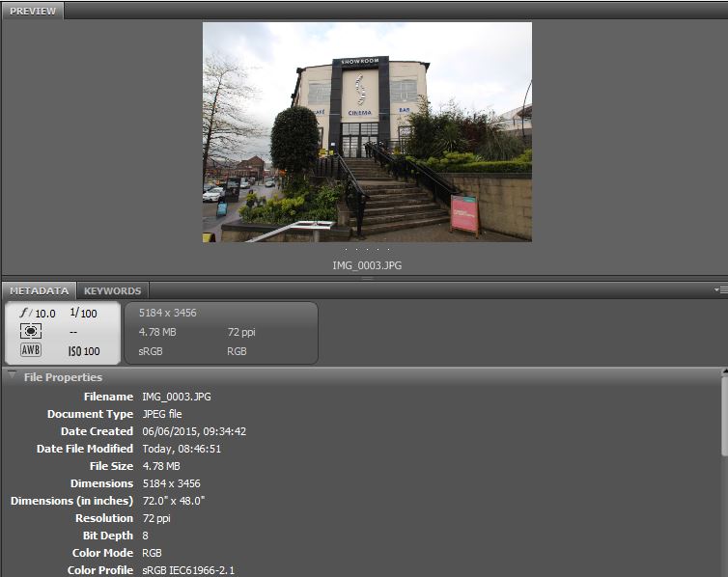Click the IMG_0003.JPG label under preview
This screenshot has width=728, height=577.
pyautogui.click(x=367, y=265)
